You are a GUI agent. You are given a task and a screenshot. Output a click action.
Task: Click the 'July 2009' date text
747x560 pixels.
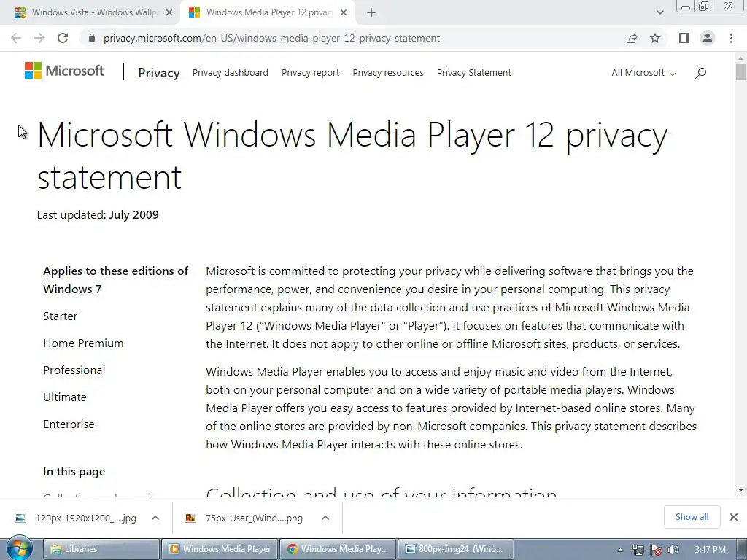pos(134,215)
